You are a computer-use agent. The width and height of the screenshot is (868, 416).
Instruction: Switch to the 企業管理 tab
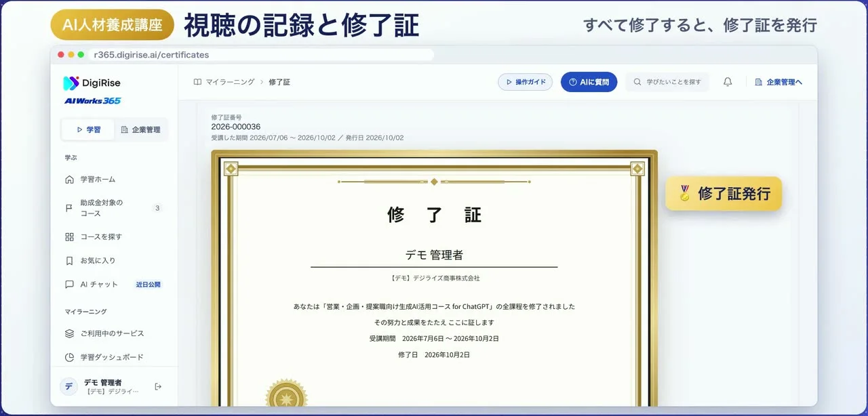[140, 129]
